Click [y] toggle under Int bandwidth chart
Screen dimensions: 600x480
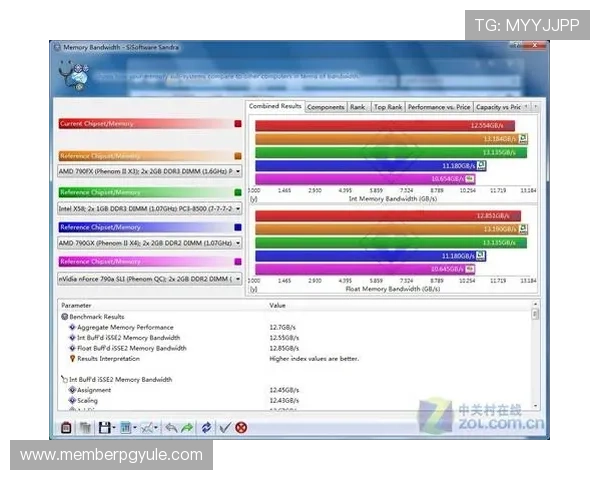click(x=253, y=199)
